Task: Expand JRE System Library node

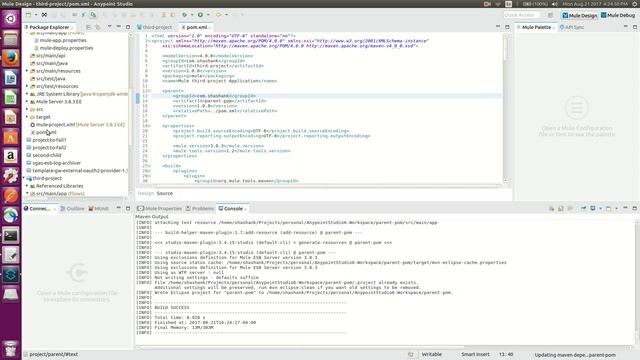Action: (27, 94)
